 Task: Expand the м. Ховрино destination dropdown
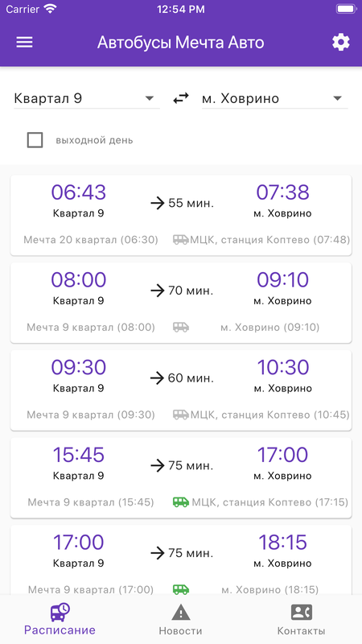274,98
